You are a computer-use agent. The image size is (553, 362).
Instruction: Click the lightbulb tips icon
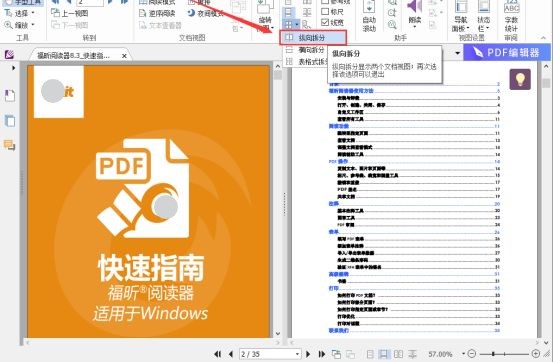point(520,79)
